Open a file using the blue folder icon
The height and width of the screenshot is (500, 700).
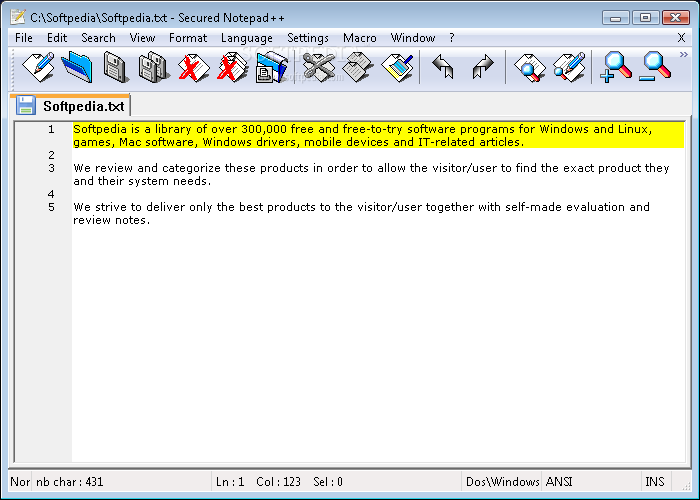(77, 67)
